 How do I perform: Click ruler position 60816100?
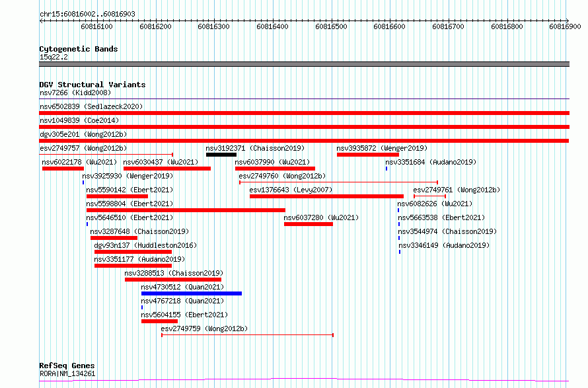96,26
